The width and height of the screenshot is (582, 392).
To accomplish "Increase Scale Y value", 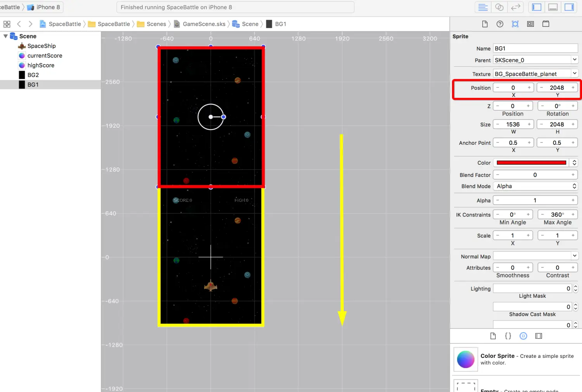I will (573, 236).
